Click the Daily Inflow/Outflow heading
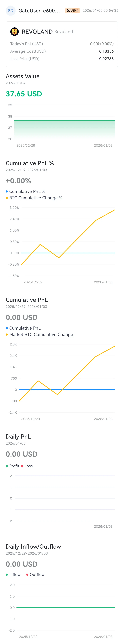124x644 pixels. 33,547
